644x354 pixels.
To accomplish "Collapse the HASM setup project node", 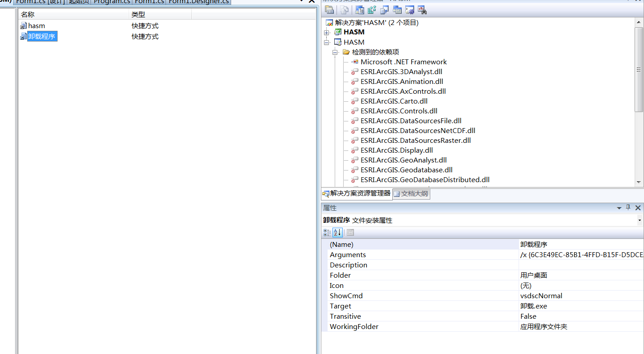I will click(327, 42).
